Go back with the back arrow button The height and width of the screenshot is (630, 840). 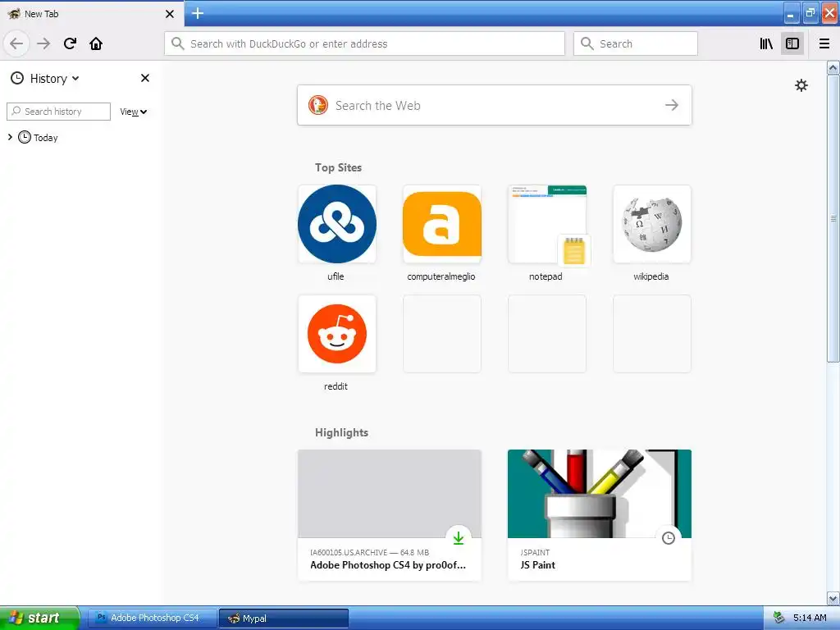[x=16, y=43]
